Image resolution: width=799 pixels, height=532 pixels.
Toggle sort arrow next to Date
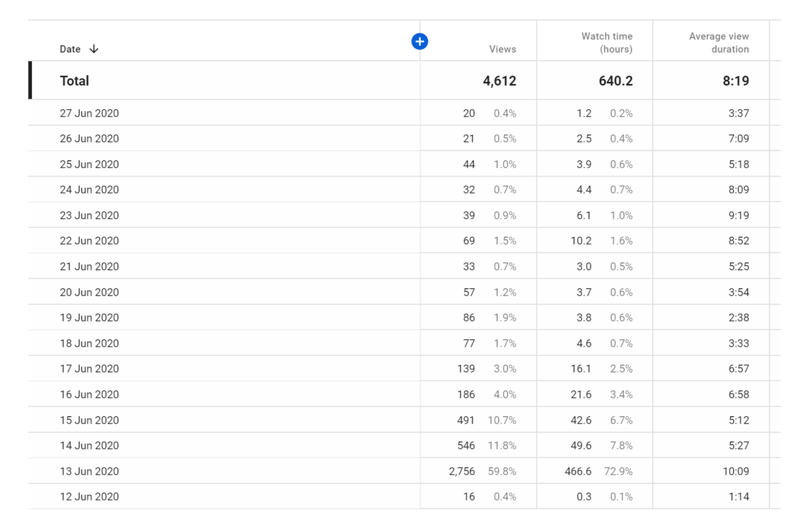coord(94,49)
